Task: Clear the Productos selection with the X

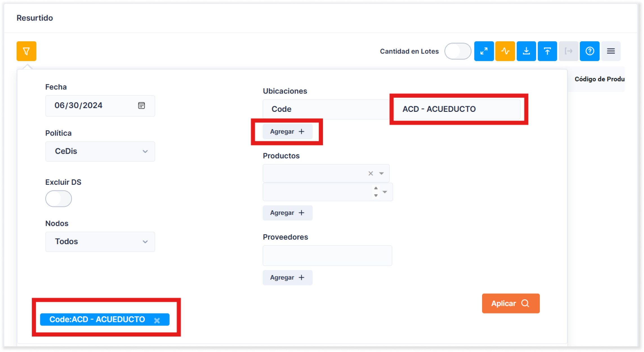Action: pos(371,173)
